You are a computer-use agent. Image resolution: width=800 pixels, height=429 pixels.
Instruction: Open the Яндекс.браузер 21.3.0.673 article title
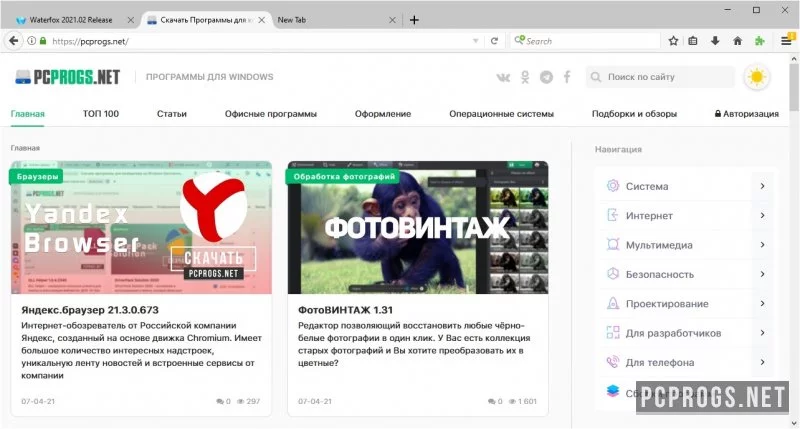90,310
